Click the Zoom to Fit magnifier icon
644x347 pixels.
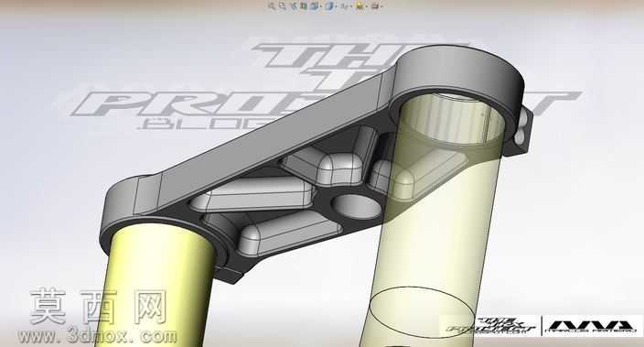pos(272,5)
